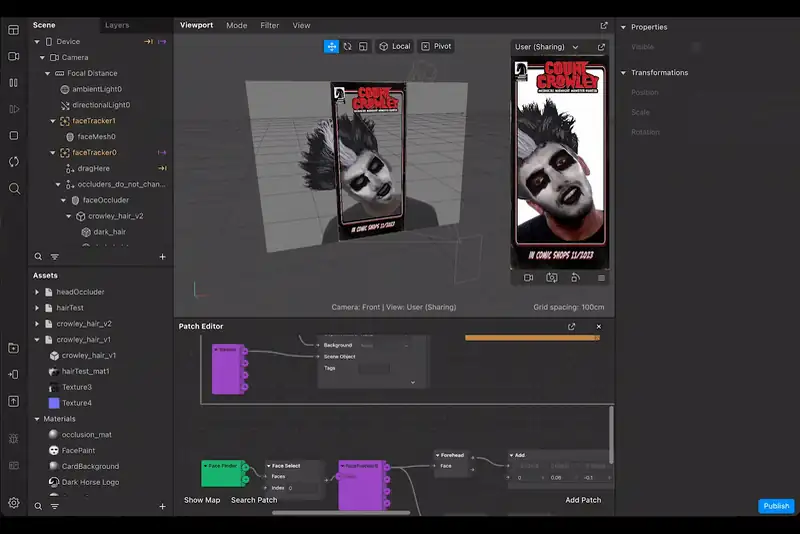Click the simulator switch-camera icon

(552, 278)
